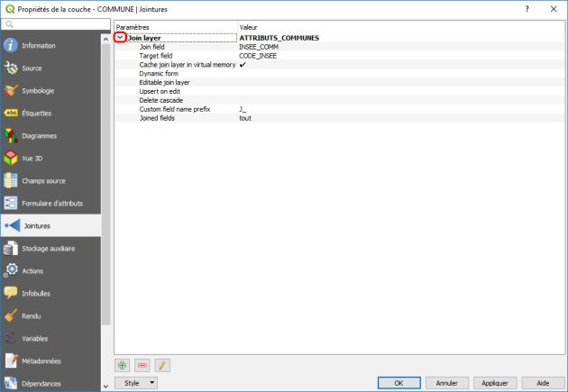Show the Variables section
The width and height of the screenshot is (568, 392).
click(50, 339)
